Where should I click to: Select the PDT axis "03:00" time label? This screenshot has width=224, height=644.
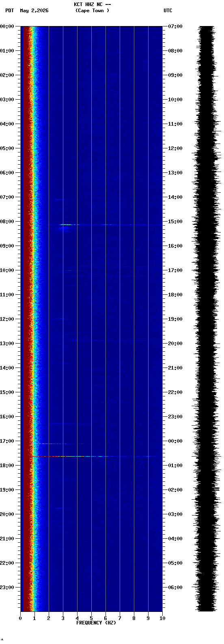point(7,100)
